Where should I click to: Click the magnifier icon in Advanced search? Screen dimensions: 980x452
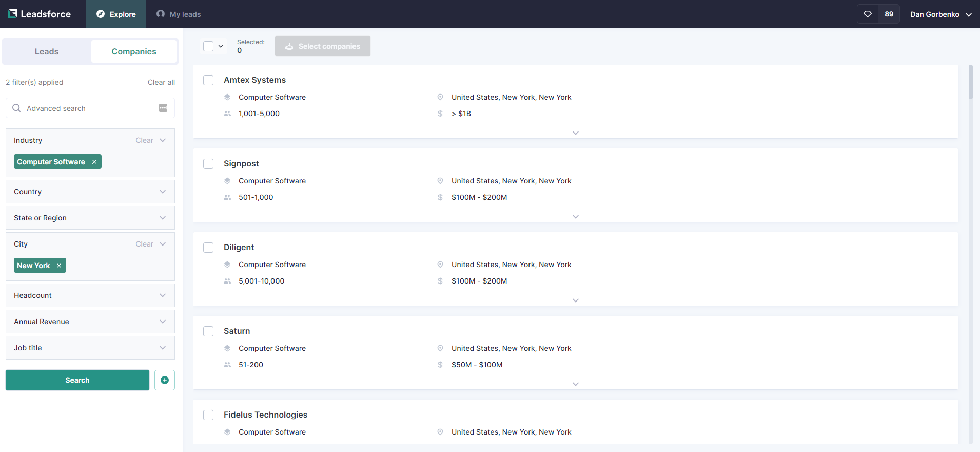[16, 108]
